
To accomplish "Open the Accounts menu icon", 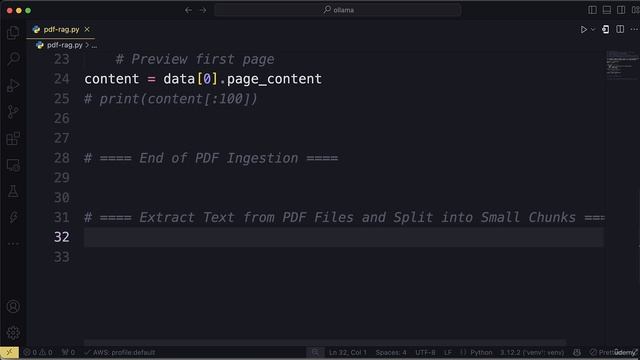I will coord(13,306).
